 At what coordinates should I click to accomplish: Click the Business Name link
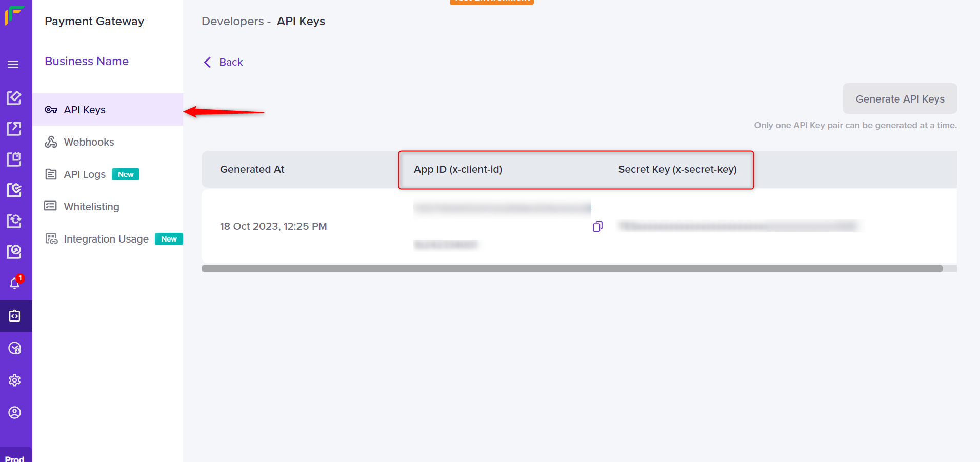(x=87, y=61)
